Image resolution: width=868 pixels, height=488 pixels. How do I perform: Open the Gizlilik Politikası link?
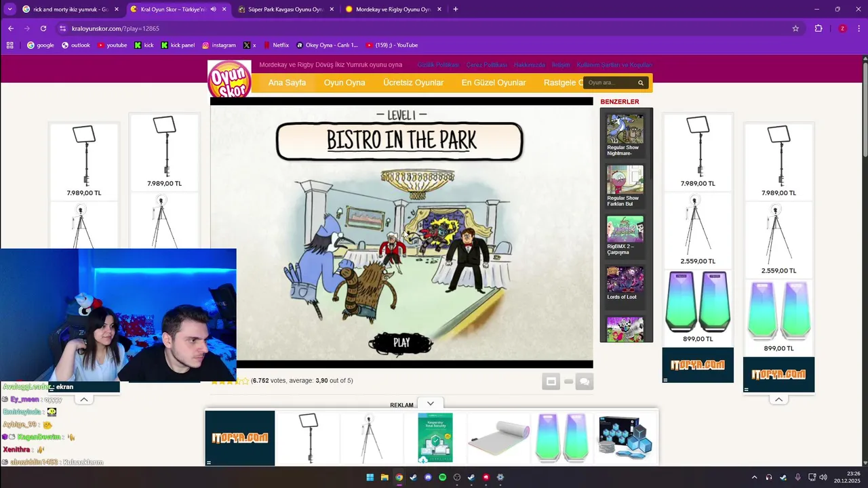coord(438,65)
